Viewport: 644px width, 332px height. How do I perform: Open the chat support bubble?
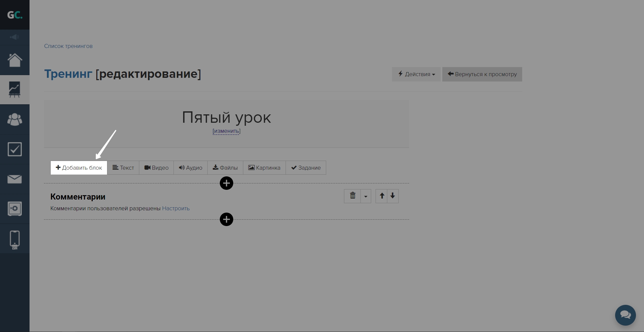(625, 315)
